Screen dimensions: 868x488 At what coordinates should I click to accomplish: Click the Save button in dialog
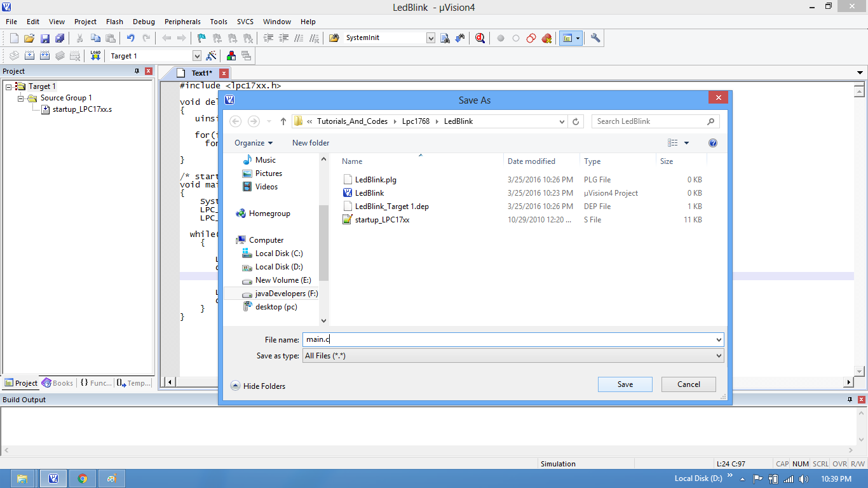pyautogui.click(x=625, y=384)
